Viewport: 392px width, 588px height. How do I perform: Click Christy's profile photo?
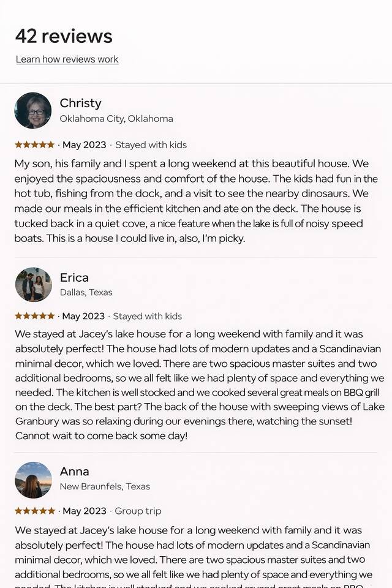[x=33, y=110]
